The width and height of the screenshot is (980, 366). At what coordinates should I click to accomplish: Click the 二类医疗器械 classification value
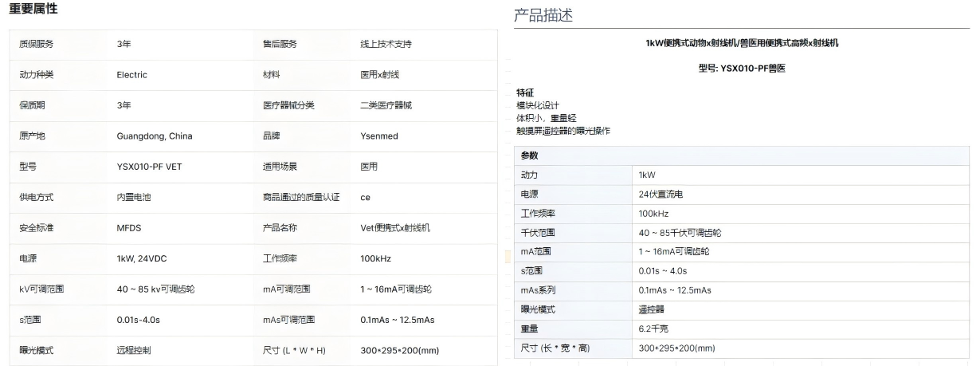coord(386,105)
